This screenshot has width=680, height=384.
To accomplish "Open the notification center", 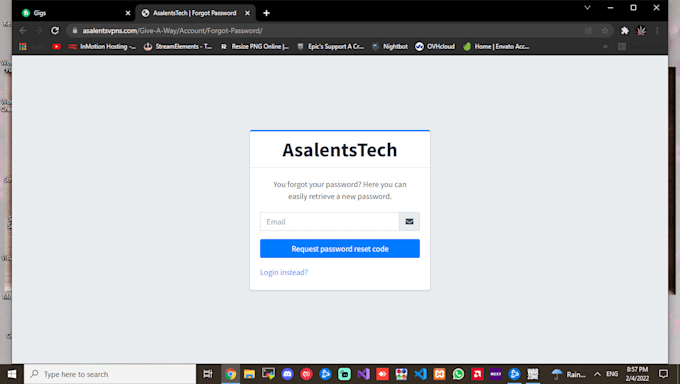I will 664,374.
